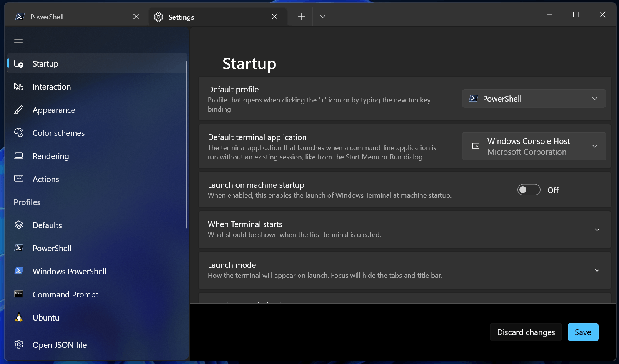Click the Save button
Viewport: 619px width, 364px height.
coord(583,332)
